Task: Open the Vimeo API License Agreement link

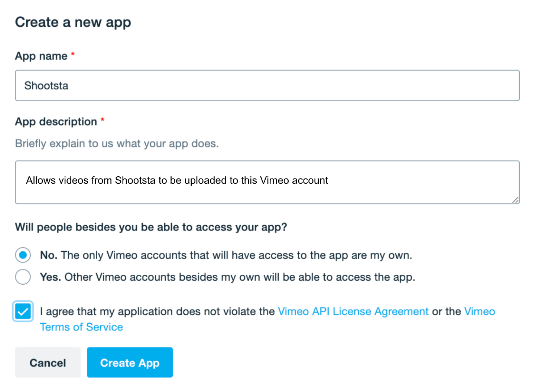Action: [353, 311]
